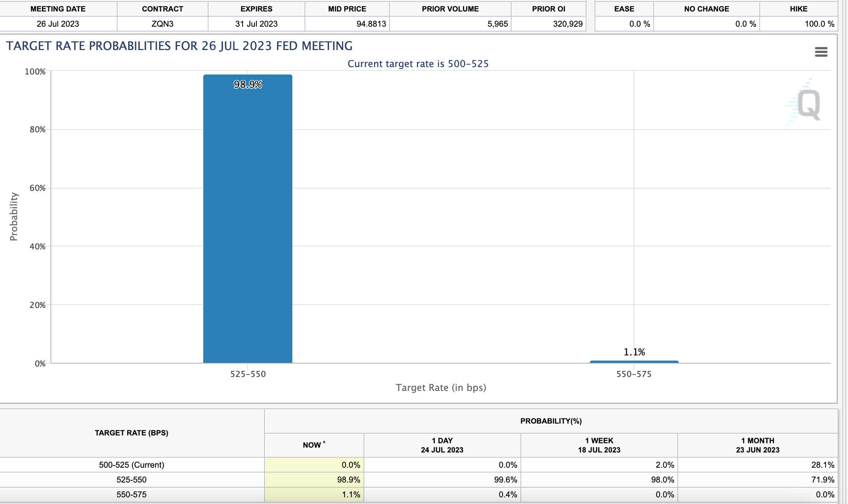The height and width of the screenshot is (504, 848).
Task: Click the PRIOR VOLUME column header
Action: (x=450, y=9)
